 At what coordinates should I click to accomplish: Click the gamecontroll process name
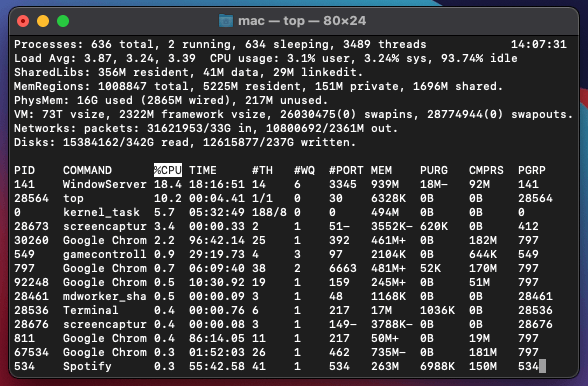pos(105,254)
